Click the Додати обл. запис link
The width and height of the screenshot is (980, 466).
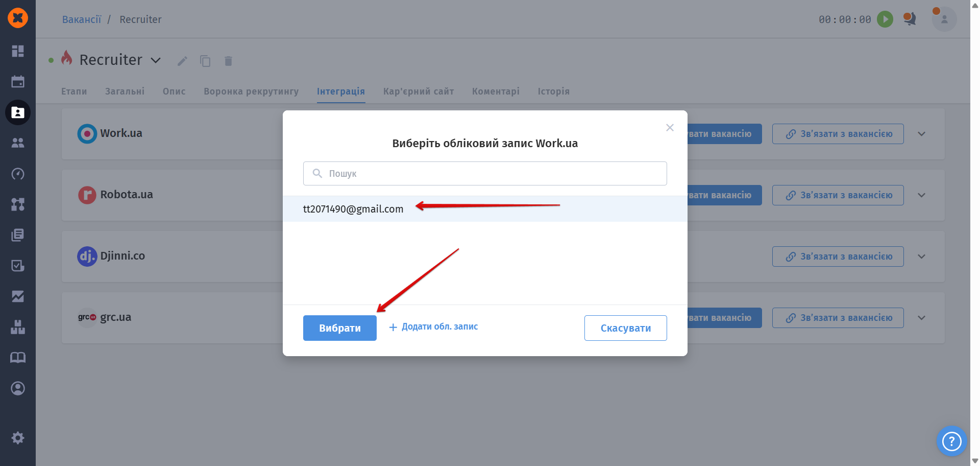(x=434, y=327)
